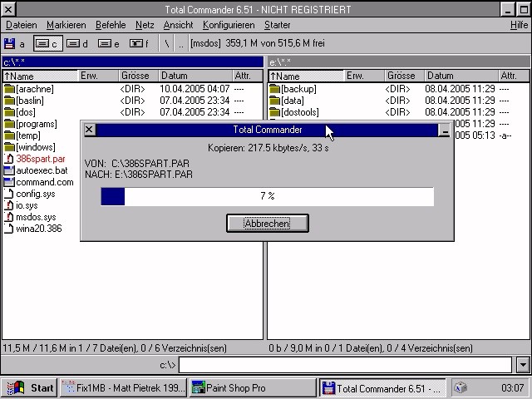Open the Starter menu

277,25
